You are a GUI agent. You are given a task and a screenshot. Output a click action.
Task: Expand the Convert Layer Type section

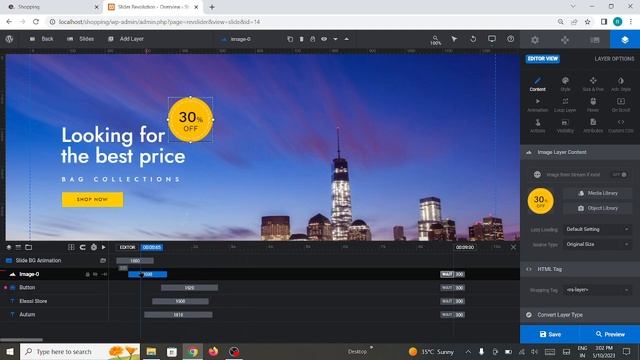580,315
